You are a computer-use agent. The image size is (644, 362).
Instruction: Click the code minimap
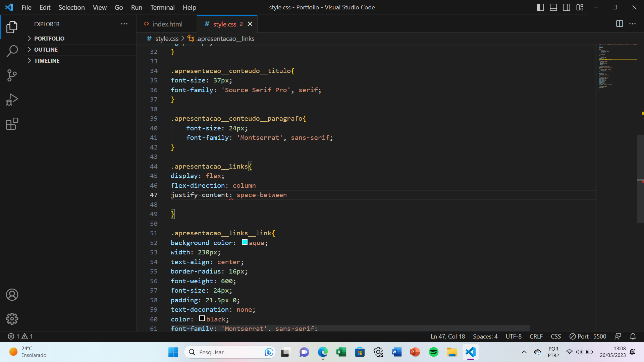(618, 67)
